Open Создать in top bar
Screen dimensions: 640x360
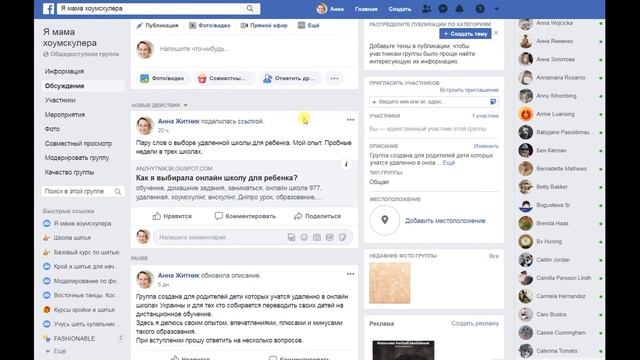[400, 9]
